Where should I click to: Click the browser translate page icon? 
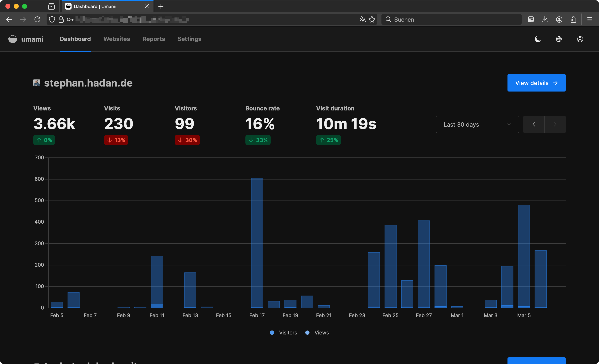(362, 20)
